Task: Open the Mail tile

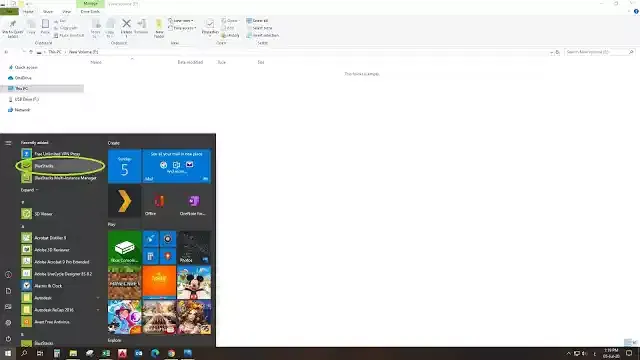Action: (177, 166)
